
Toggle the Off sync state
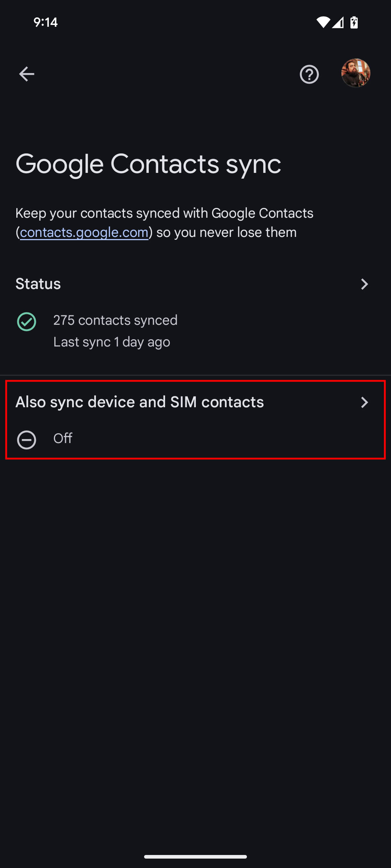click(x=63, y=439)
